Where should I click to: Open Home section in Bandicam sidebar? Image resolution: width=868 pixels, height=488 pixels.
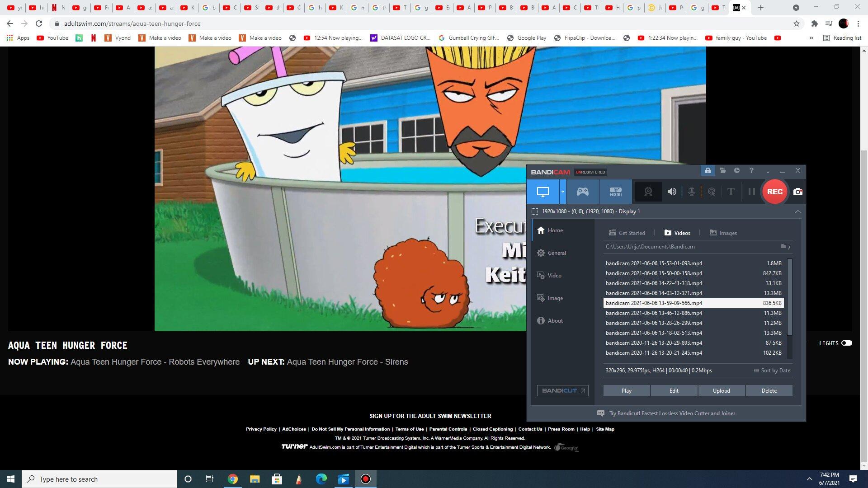click(x=550, y=230)
